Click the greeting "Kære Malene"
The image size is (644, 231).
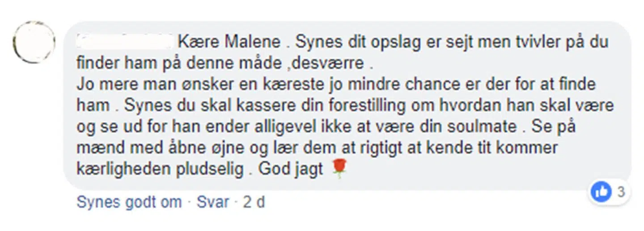pyautogui.click(x=229, y=43)
